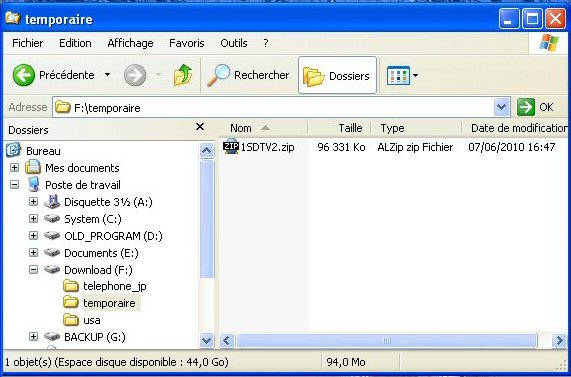Viewport: 571px width, 377px height.
Task: Select the usa folder icon
Action: (71, 320)
